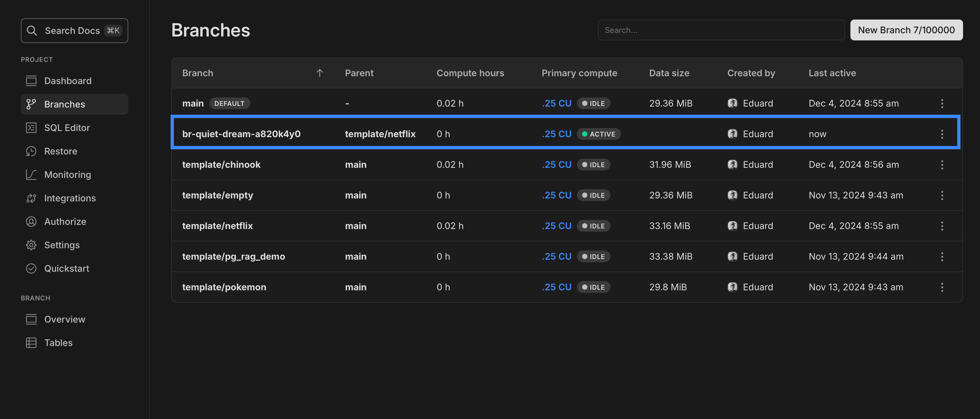
Task: Click the Integrations icon
Action: point(31,198)
